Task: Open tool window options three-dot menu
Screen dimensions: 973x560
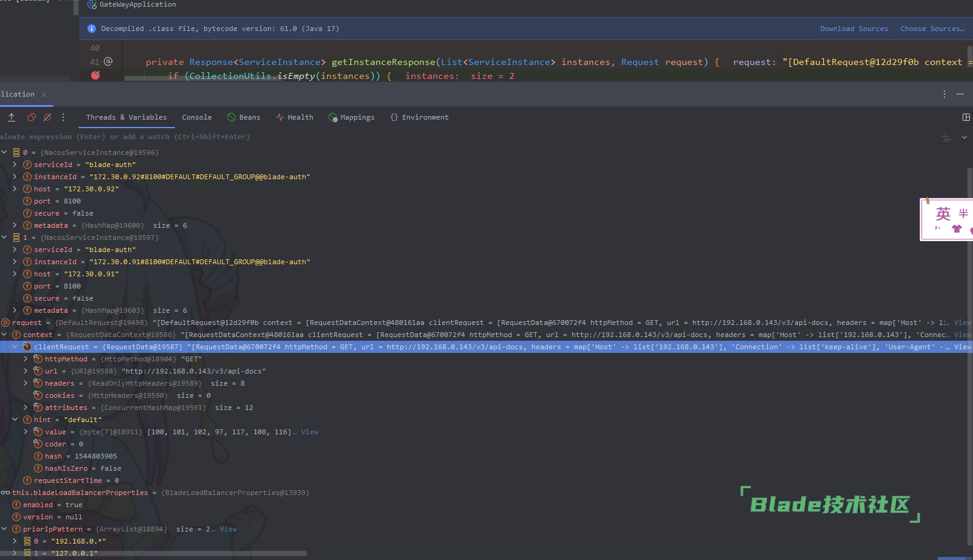Action: tap(944, 94)
